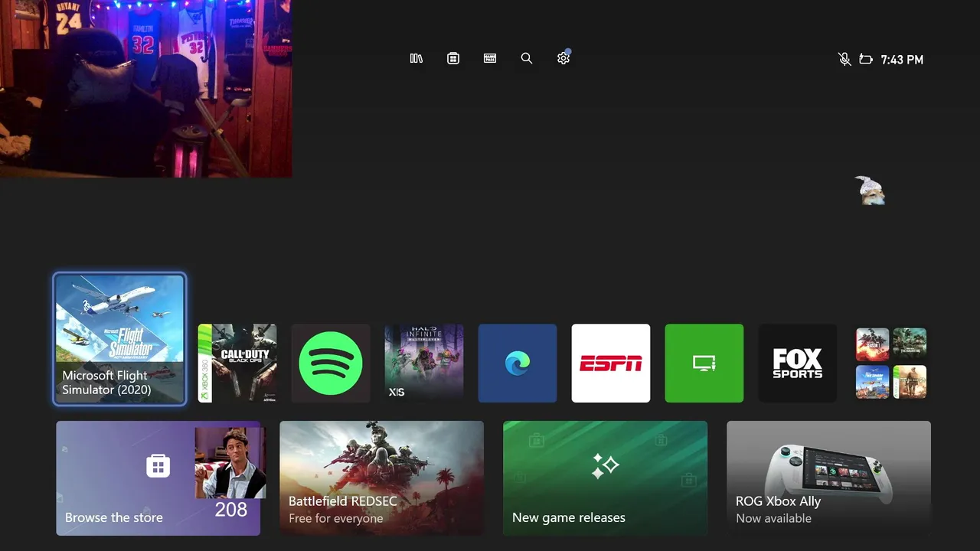Open the ESPN app tile

click(x=611, y=363)
